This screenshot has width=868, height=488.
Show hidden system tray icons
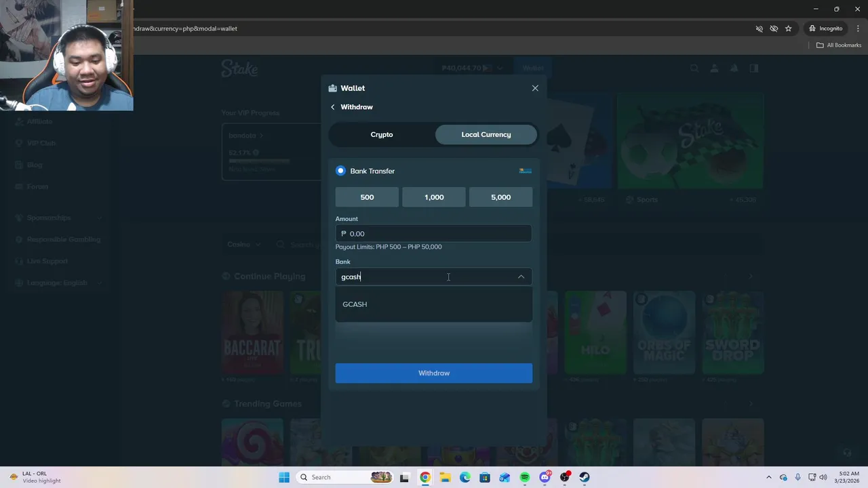tap(768, 477)
